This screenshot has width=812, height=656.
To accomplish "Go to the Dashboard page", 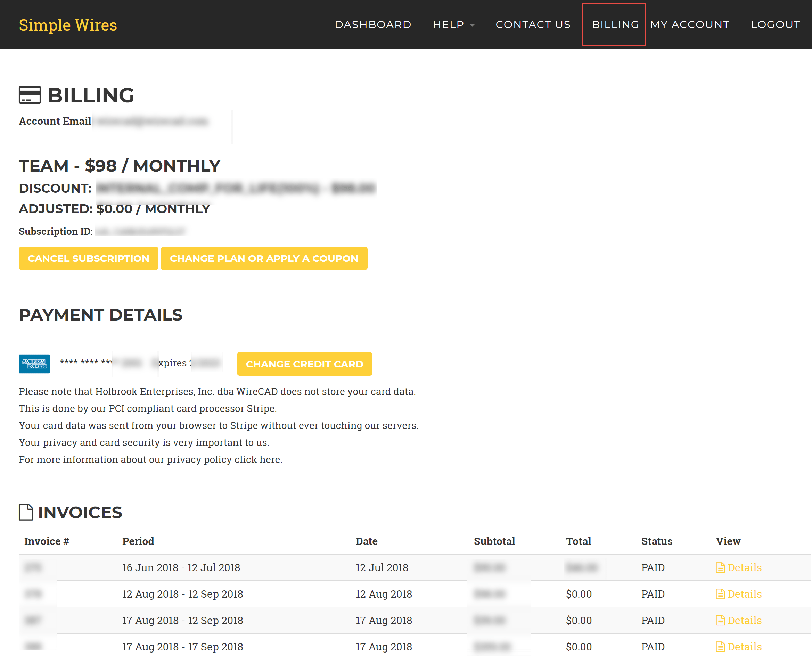I will click(x=373, y=25).
